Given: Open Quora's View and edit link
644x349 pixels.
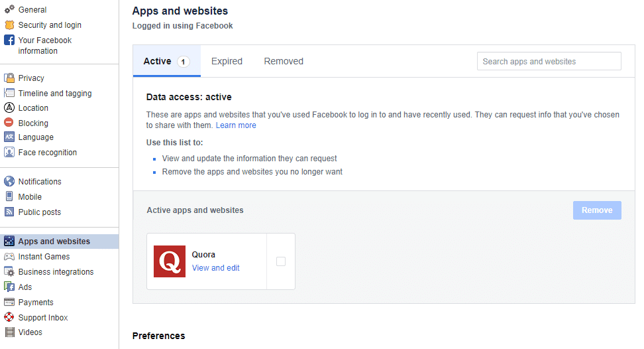Looking at the screenshot, I should pos(215,268).
